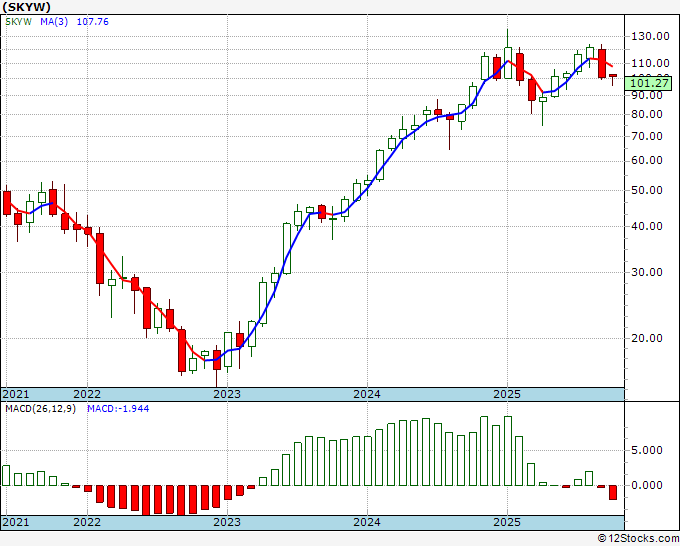Click the 107.76 moving average value
Image resolution: width=680 pixels, height=546 pixels.
[92, 22]
